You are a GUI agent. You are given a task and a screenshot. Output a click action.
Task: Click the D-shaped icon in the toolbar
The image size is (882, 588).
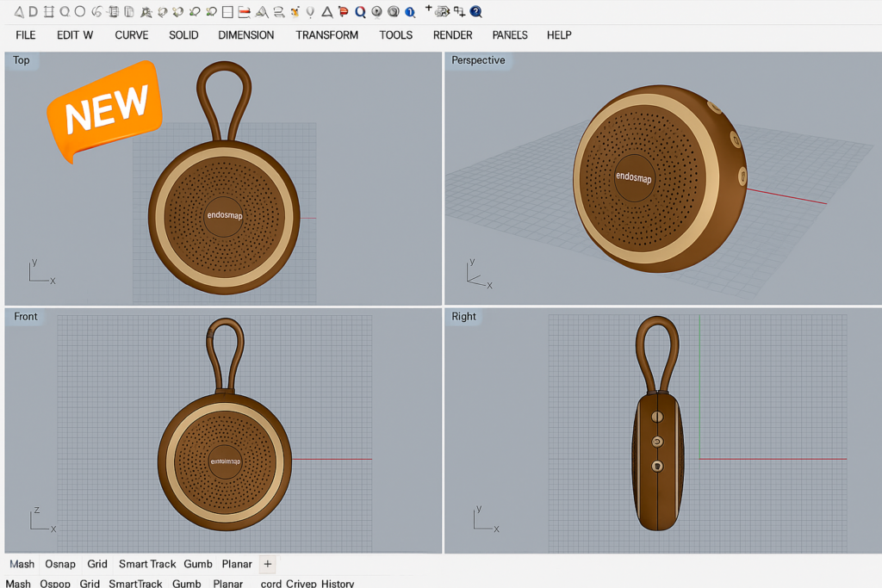pyautogui.click(x=33, y=12)
